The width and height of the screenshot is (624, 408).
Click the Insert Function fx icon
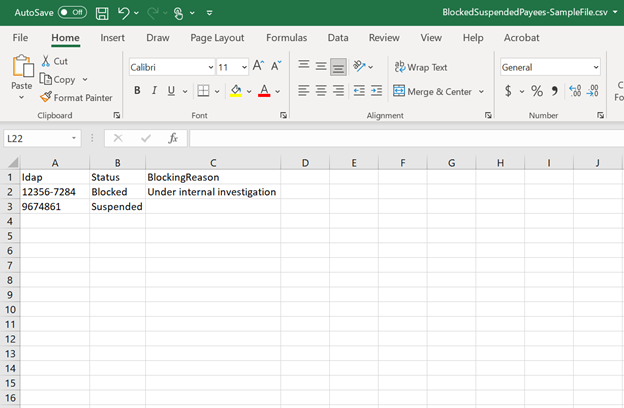coord(173,139)
